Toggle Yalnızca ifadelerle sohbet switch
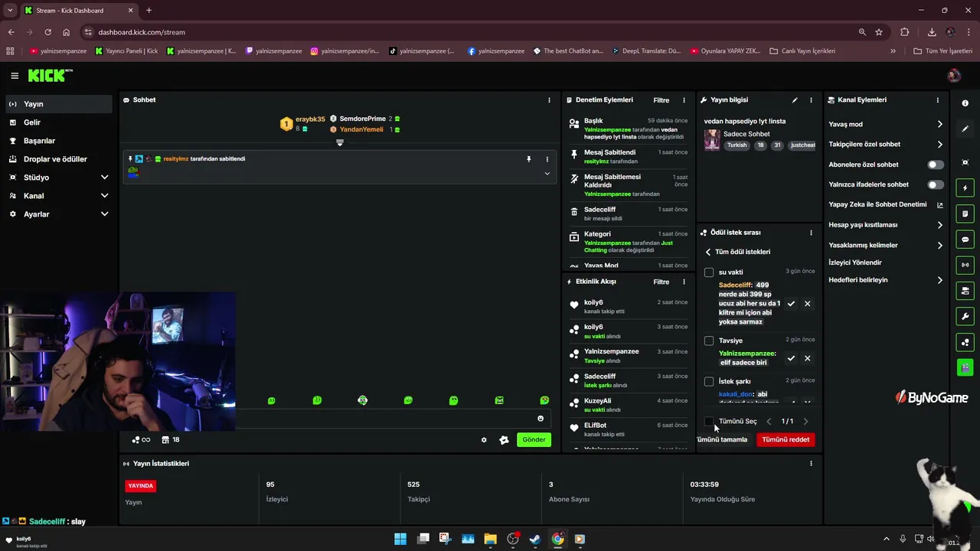 click(x=936, y=184)
